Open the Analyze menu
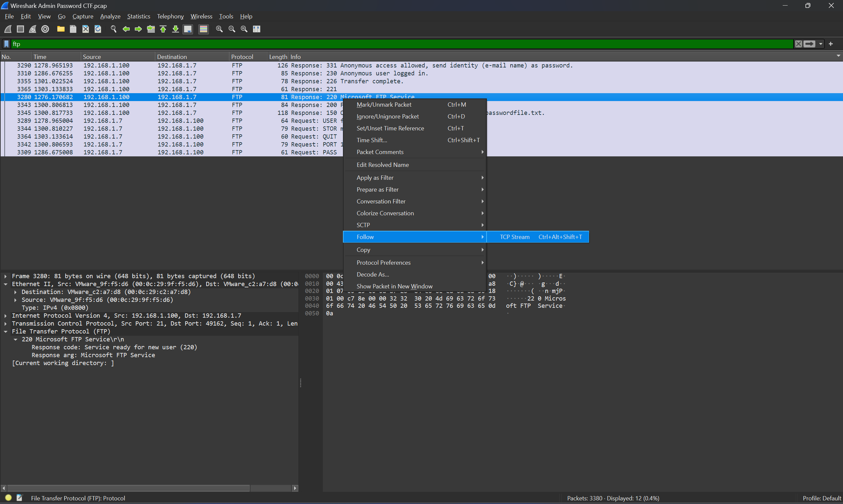This screenshot has width=843, height=504. (x=110, y=16)
